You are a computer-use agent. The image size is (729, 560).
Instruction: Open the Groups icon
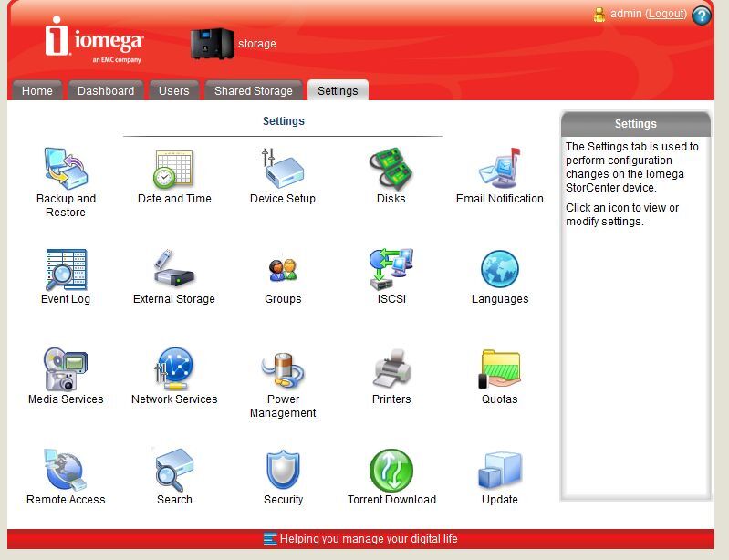283,270
